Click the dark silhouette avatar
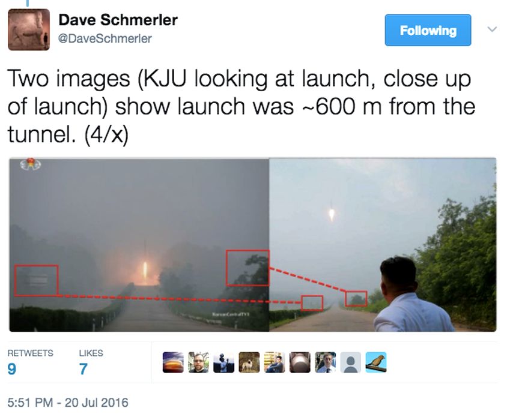516x420 pixels. click(x=224, y=362)
